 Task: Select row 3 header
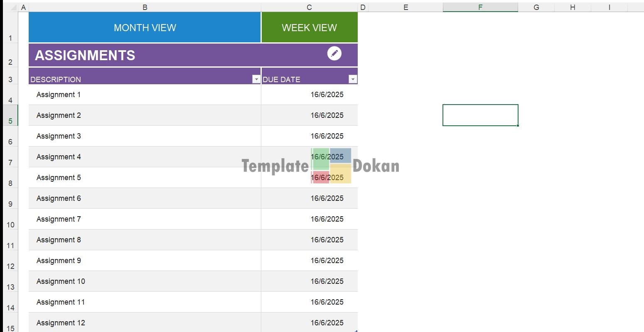click(x=10, y=76)
